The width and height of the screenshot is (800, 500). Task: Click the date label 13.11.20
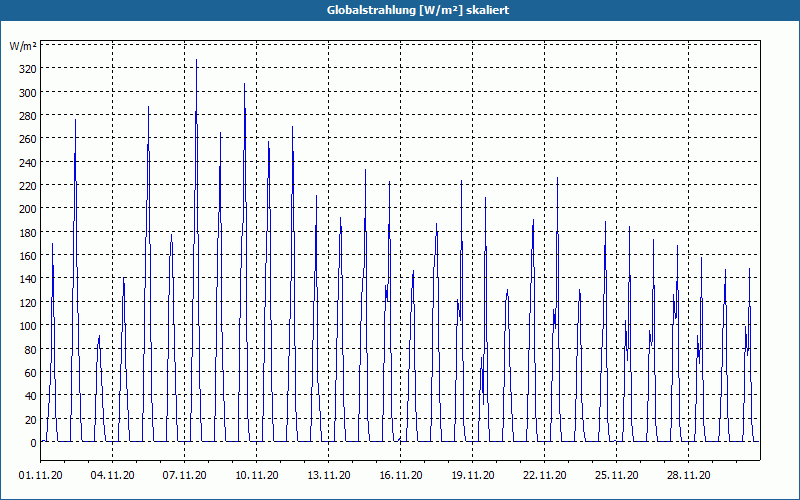coord(329,476)
